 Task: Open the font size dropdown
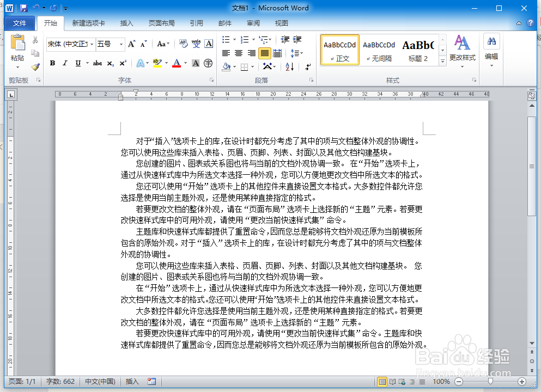coord(120,44)
